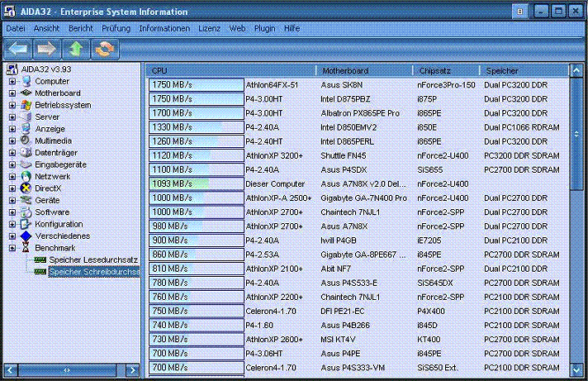Open the Plugin menu
Viewport: 588px width, 381px height.
coord(265,29)
